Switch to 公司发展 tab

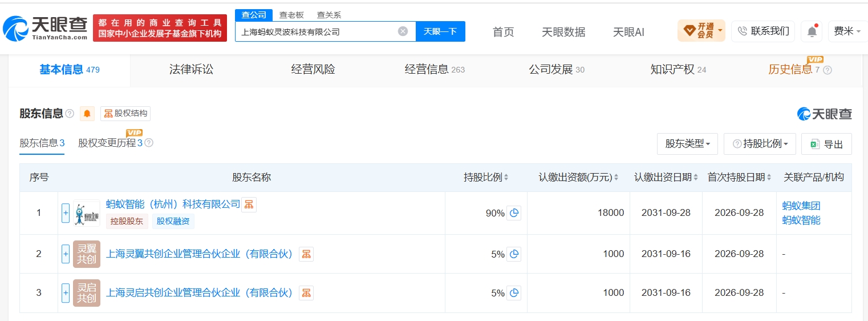click(557, 70)
